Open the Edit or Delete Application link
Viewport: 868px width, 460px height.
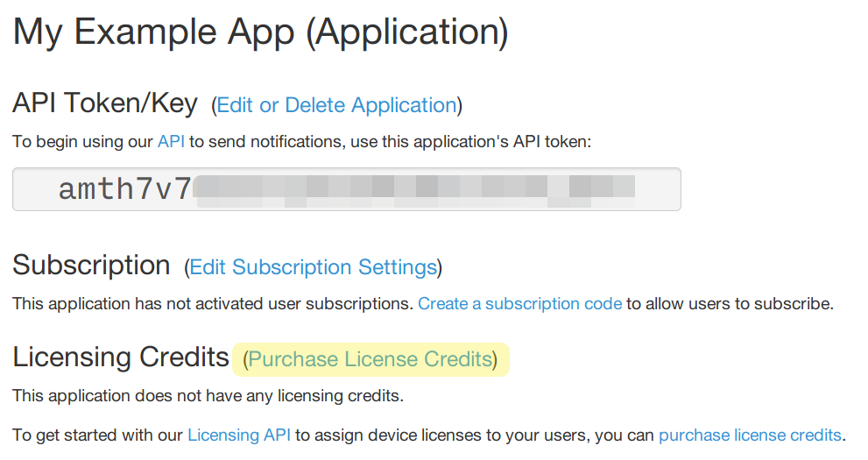336,106
